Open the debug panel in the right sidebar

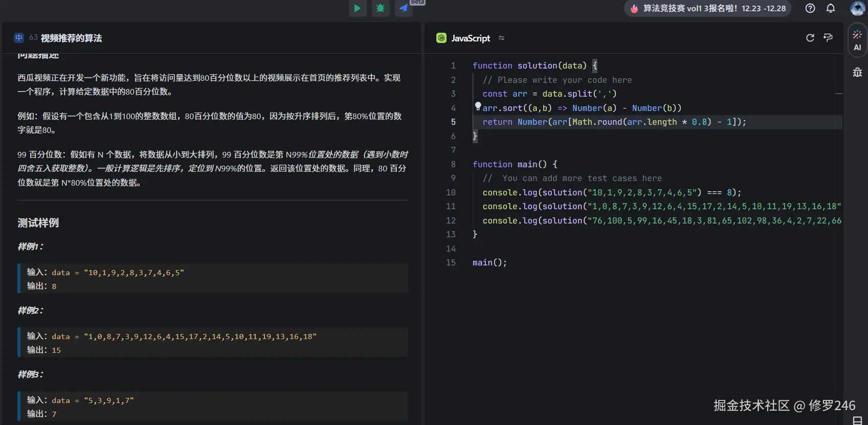(857, 72)
